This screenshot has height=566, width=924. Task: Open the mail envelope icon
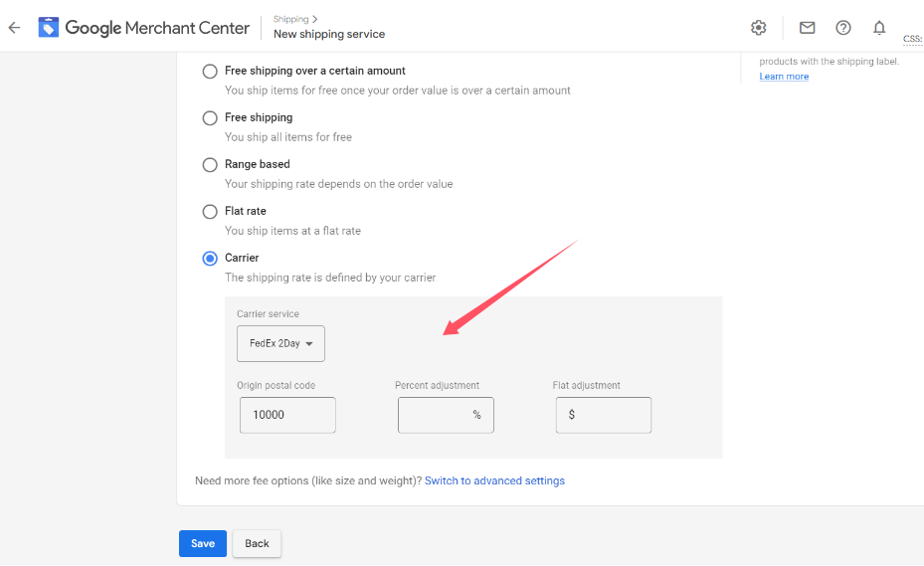click(808, 28)
